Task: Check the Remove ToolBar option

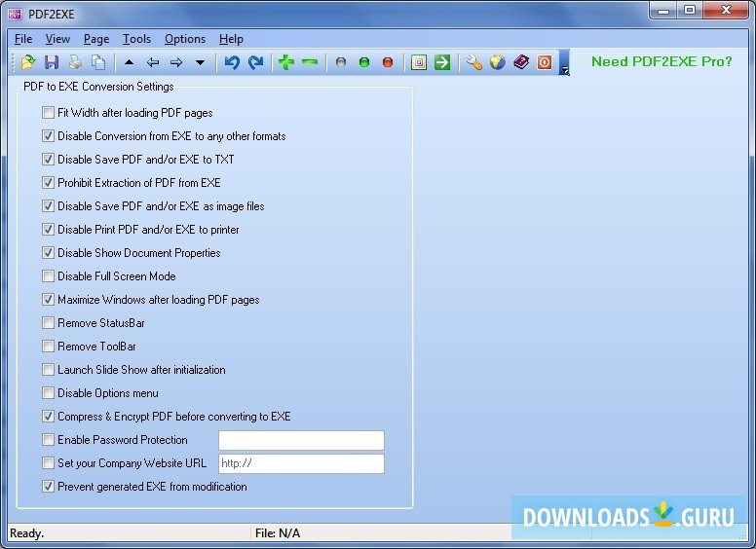Action: [48, 347]
